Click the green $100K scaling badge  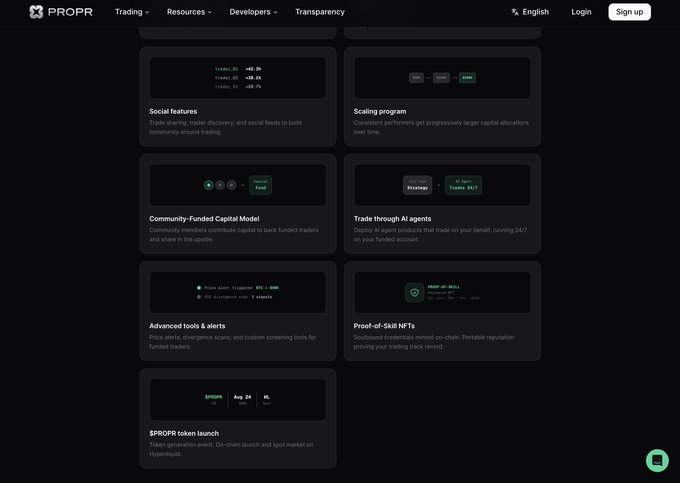pos(467,78)
